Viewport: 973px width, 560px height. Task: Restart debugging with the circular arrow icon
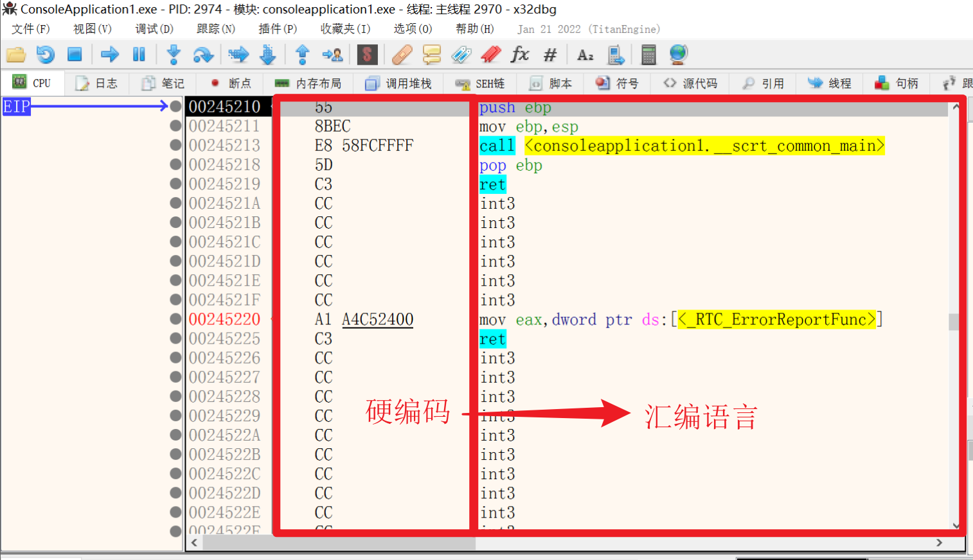click(45, 55)
